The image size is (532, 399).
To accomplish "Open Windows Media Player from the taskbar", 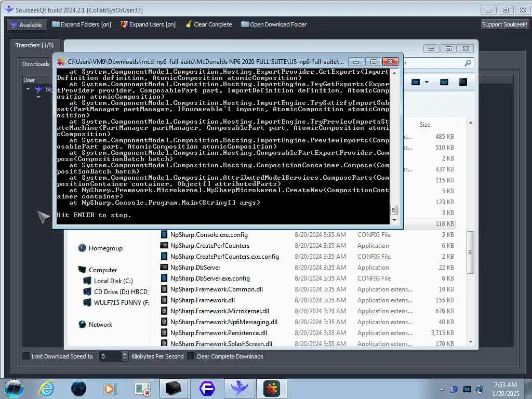I will 109,389.
